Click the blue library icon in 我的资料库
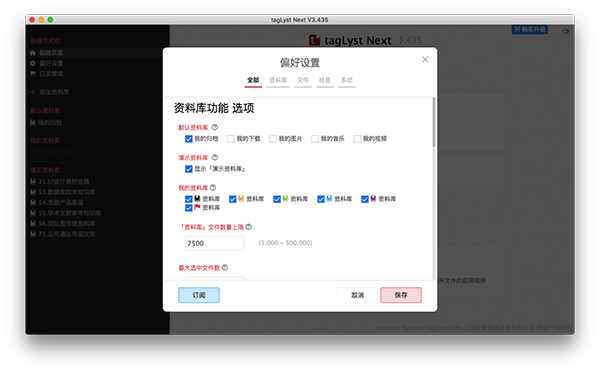600x371 pixels. click(x=329, y=199)
